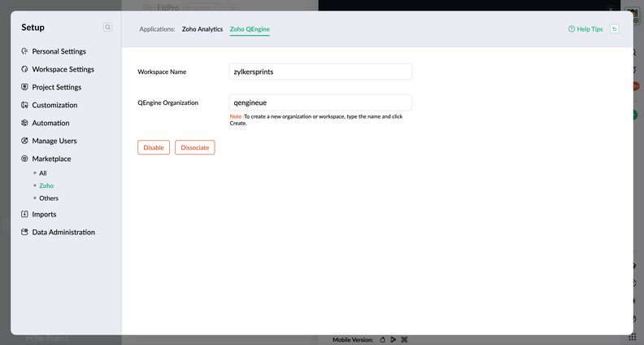The image size is (644, 345).
Task: Click the Apple icon next to Mobile Version
Action: point(382,339)
